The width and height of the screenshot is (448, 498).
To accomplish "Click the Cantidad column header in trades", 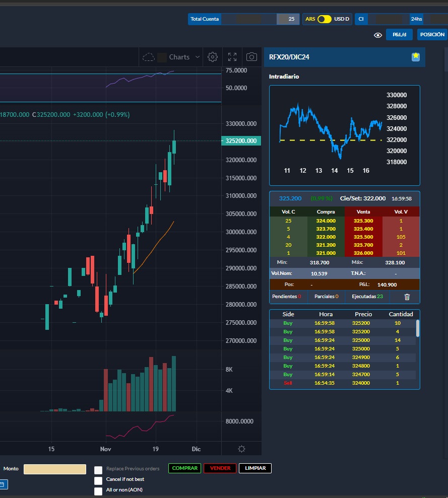I will pos(401,314).
